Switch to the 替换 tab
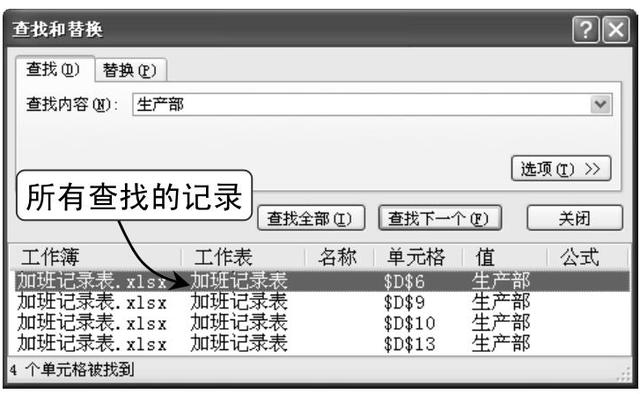This screenshot has width=640, height=394. [130, 70]
